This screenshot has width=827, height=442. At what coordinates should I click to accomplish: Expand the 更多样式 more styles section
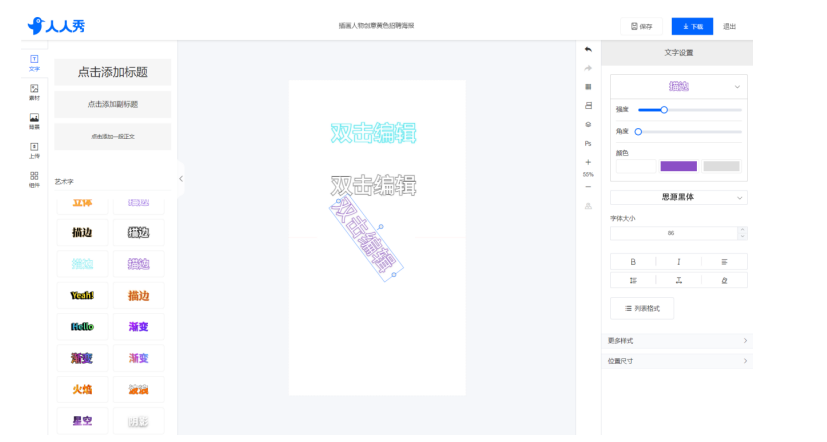[677, 341]
